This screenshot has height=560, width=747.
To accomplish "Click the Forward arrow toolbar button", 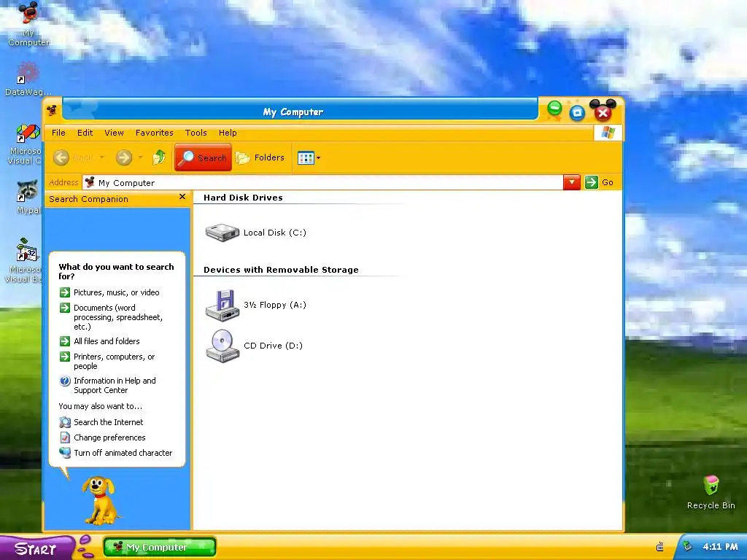I will pos(124,157).
